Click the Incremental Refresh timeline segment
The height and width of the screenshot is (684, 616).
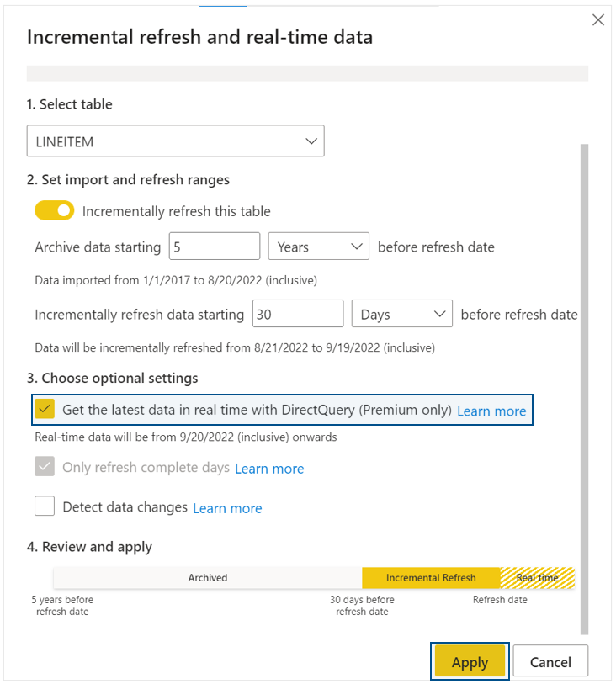coord(431,577)
